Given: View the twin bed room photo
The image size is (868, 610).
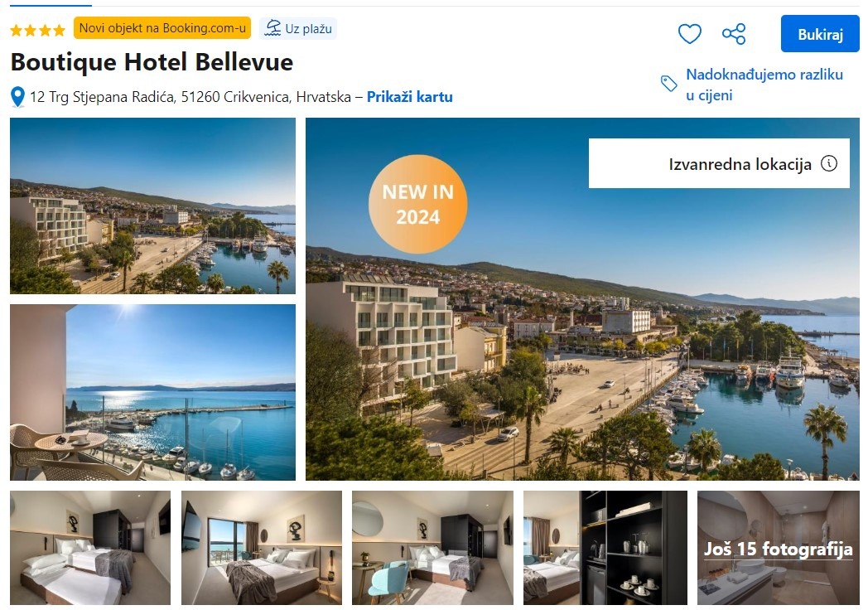Looking at the screenshot, I should pyautogui.click(x=90, y=547).
